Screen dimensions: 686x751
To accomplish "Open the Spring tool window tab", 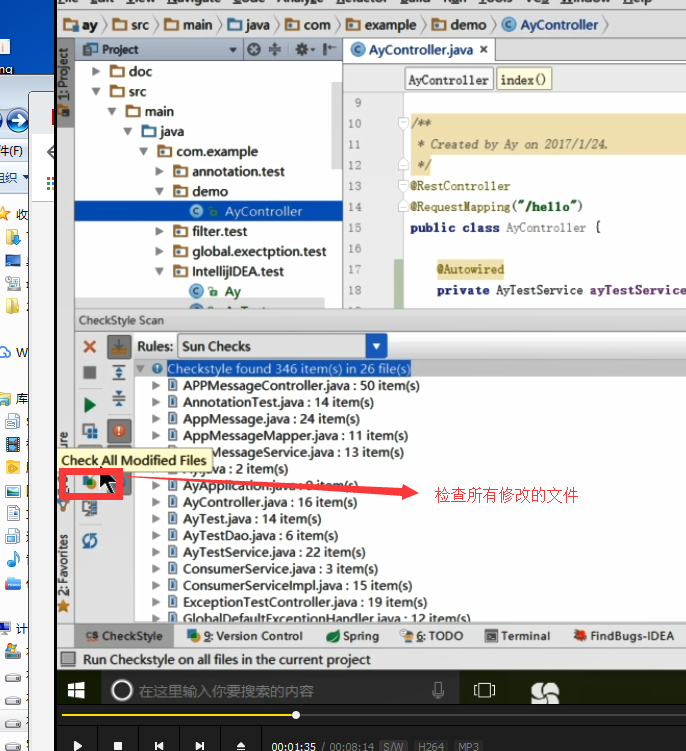I will 353,636.
